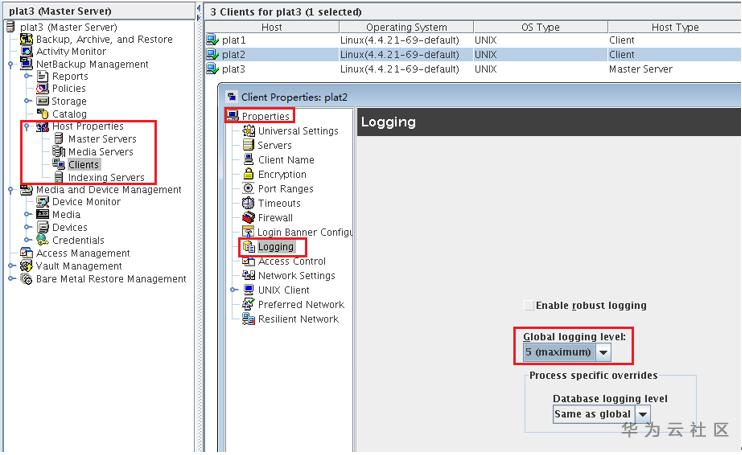Select Logging in Client Properties tree

276,246
